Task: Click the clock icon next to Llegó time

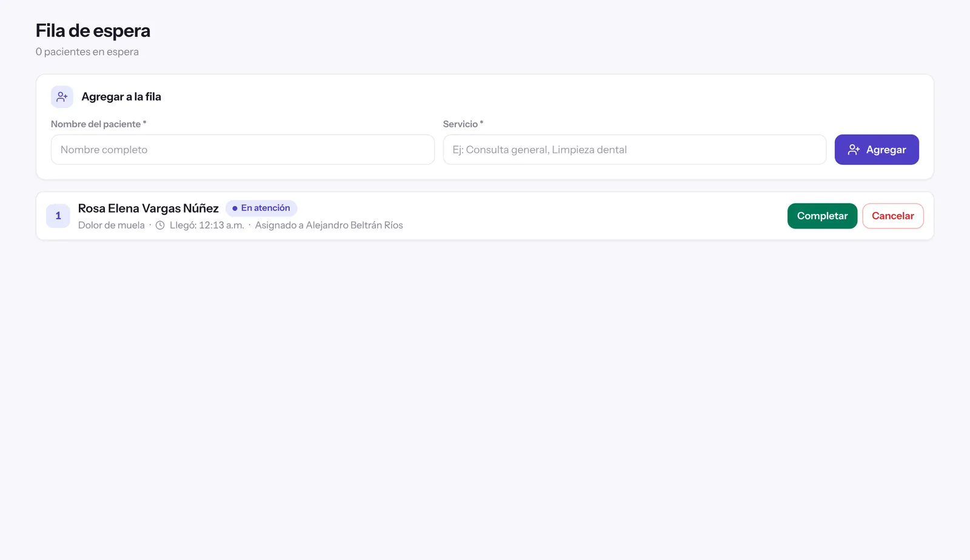Action: (x=160, y=225)
